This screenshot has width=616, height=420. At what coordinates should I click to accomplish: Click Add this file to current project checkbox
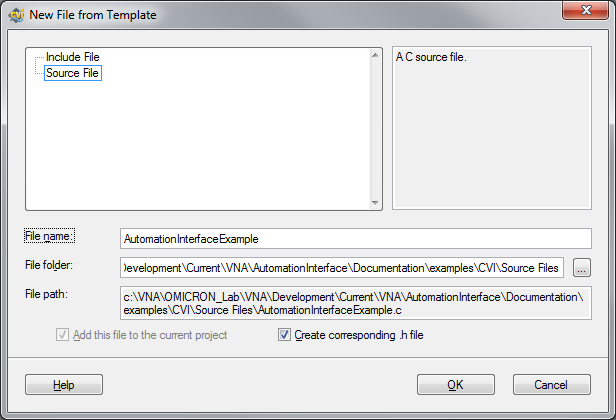coord(62,335)
